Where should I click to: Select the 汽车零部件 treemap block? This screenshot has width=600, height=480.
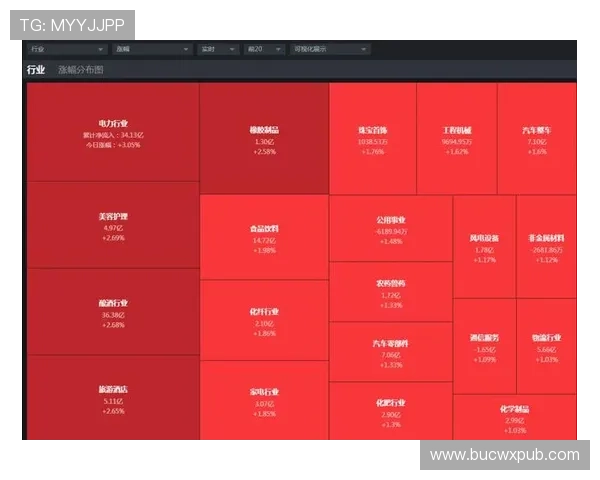[391, 352]
